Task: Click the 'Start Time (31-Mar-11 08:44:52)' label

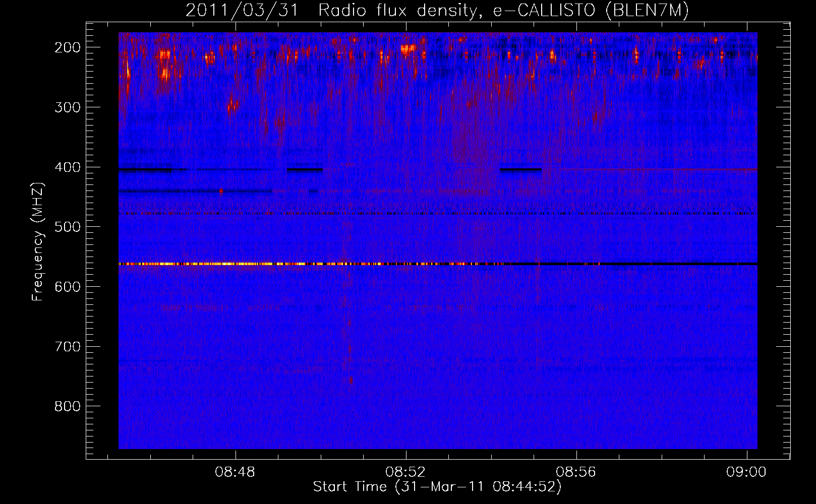Action: pyautogui.click(x=437, y=487)
